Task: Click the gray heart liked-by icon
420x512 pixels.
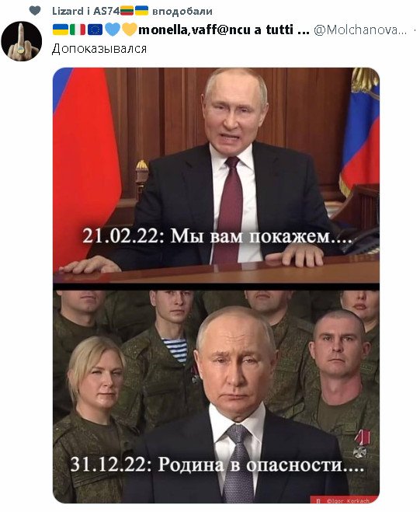Action: pyautogui.click(x=35, y=11)
